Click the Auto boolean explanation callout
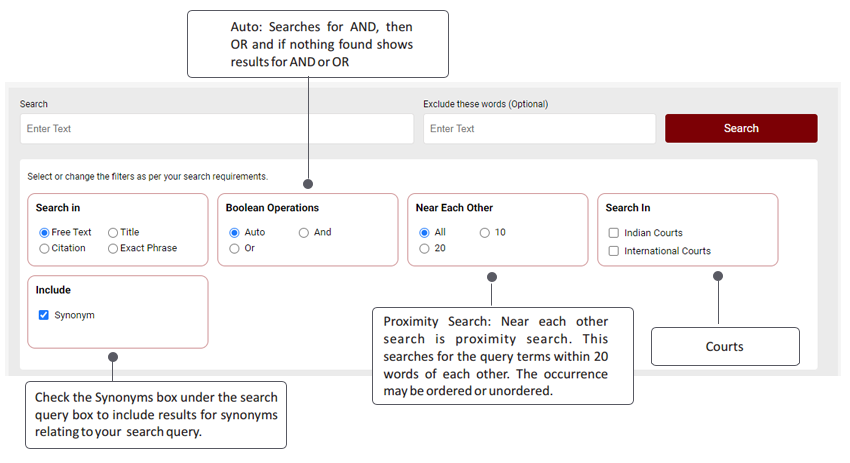The height and width of the screenshot is (463, 850). pyautogui.click(x=317, y=44)
